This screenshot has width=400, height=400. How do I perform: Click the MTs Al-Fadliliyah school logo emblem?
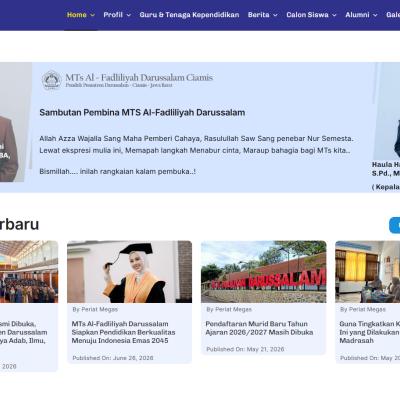pos(52,80)
